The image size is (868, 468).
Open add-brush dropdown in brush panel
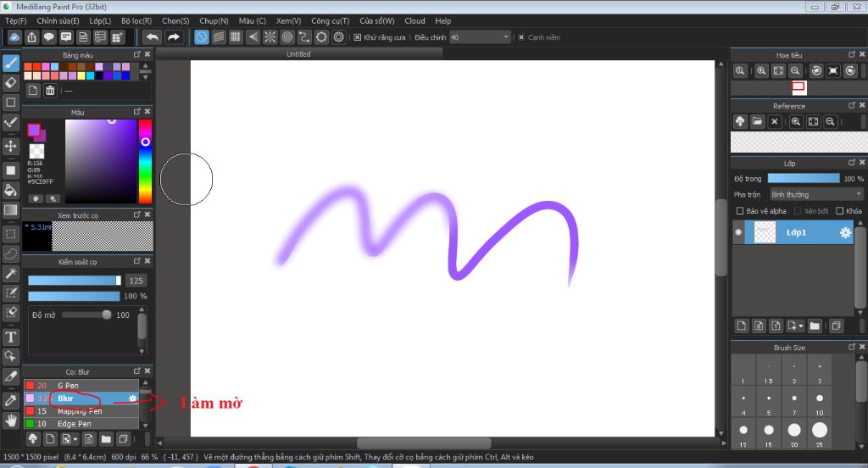(x=70, y=439)
